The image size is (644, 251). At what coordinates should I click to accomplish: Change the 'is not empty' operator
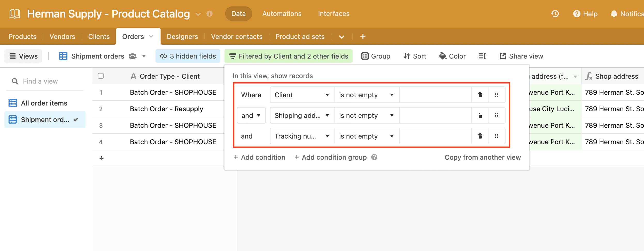(x=366, y=95)
